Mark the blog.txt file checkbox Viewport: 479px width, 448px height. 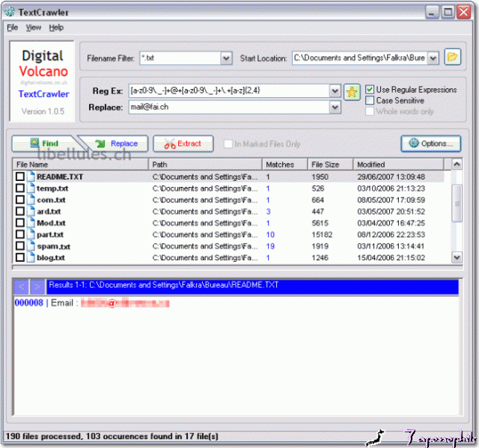(x=20, y=257)
